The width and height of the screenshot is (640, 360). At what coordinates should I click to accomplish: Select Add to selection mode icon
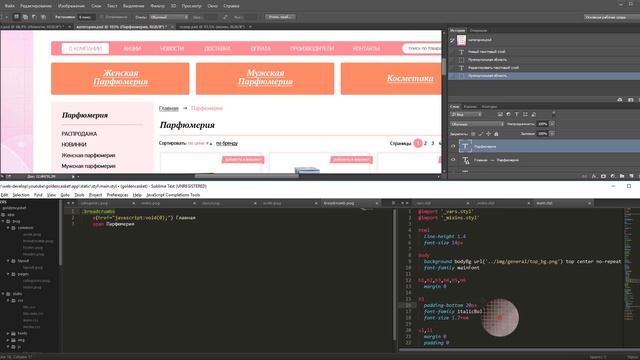click(25, 17)
